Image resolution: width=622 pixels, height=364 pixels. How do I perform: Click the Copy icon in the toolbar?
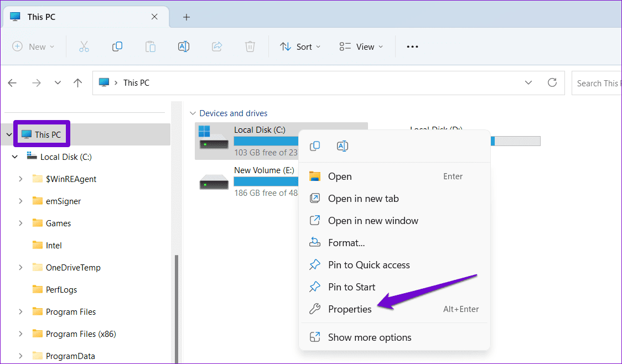117,47
